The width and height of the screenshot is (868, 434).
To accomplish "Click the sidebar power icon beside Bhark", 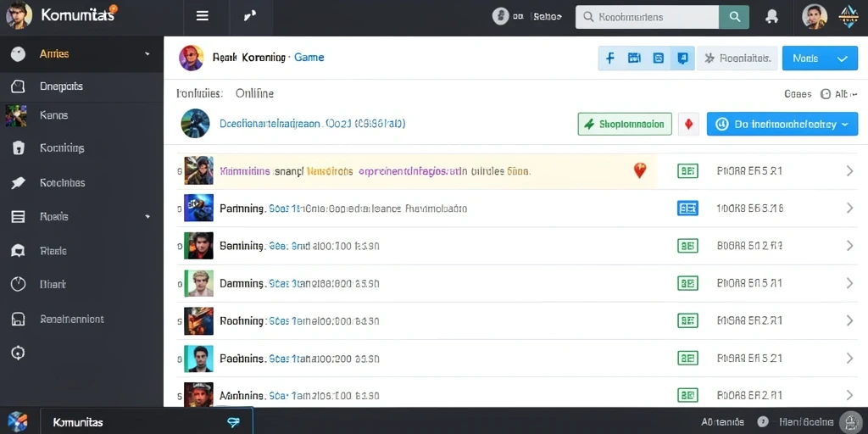I will click(19, 284).
